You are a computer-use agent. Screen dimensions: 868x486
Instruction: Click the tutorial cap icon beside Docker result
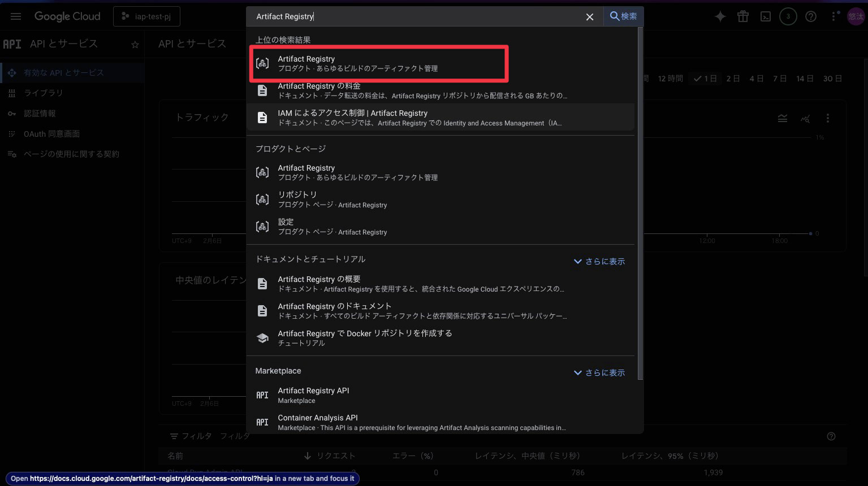click(x=262, y=338)
